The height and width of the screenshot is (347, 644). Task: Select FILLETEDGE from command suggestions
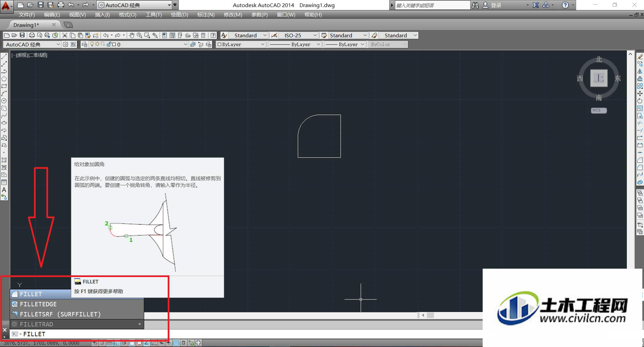(x=77, y=304)
